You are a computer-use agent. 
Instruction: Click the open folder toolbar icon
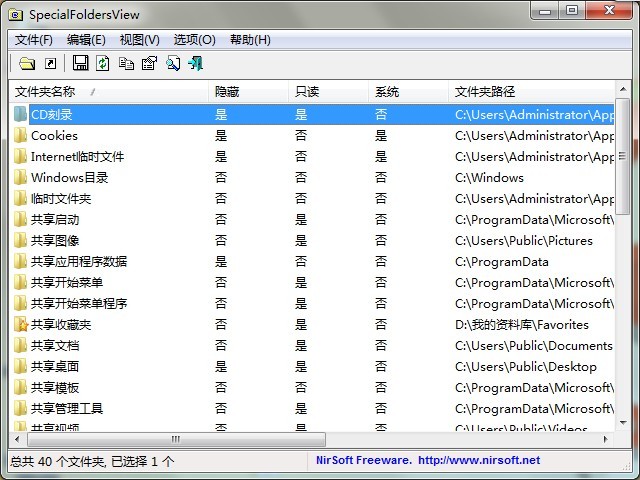[27, 64]
